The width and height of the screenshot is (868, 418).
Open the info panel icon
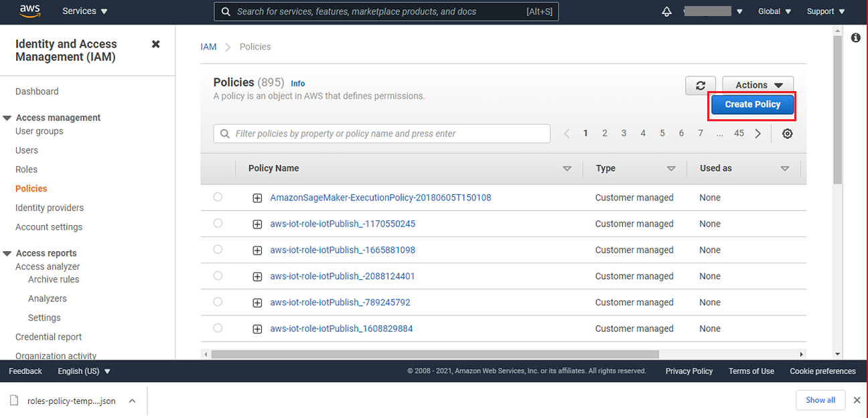855,38
